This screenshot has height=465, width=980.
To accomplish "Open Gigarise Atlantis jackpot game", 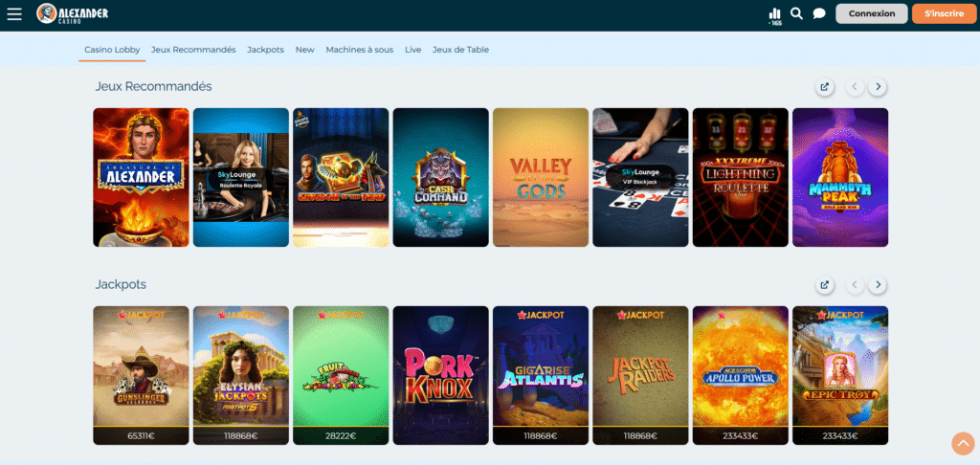I will point(541,375).
